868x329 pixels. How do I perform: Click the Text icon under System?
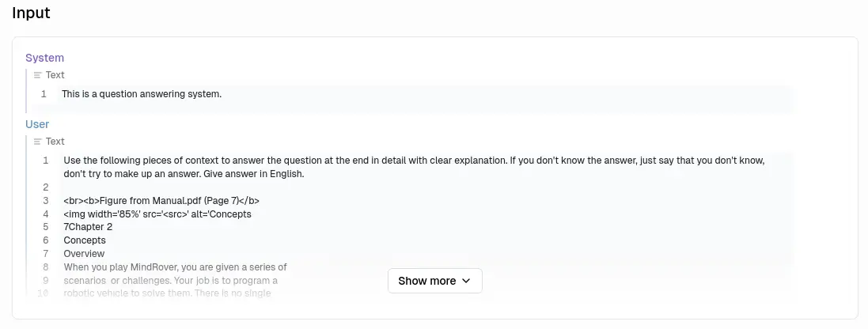pos(37,75)
